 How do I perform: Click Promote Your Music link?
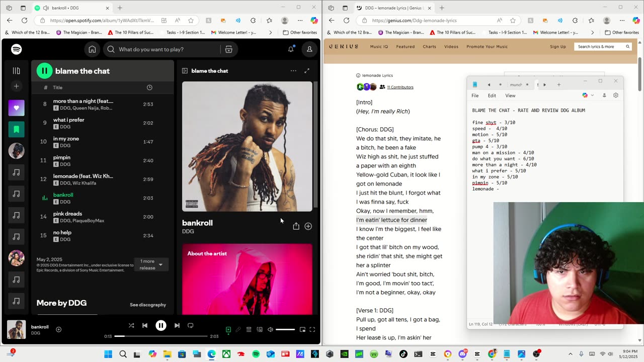click(x=487, y=47)
